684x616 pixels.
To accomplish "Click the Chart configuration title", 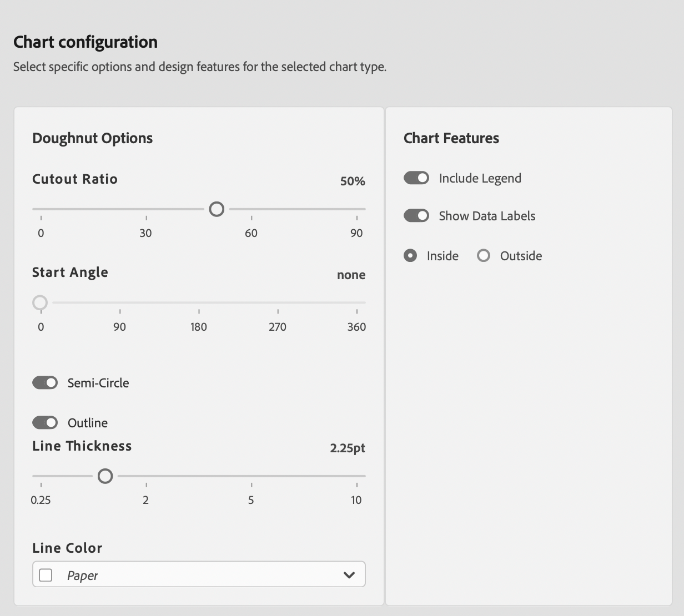I will pyautogui.click(x=85, y=42).
